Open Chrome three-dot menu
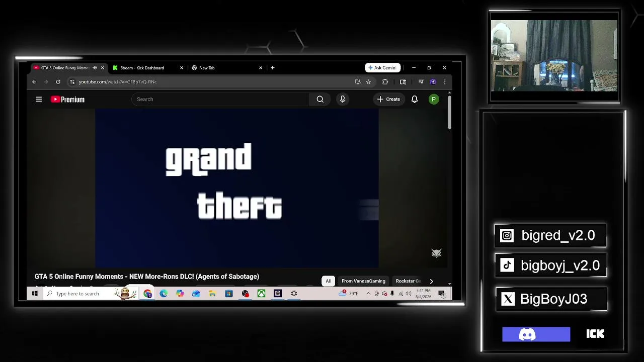This screenshot has width=644, height=362. coord(445,82)
